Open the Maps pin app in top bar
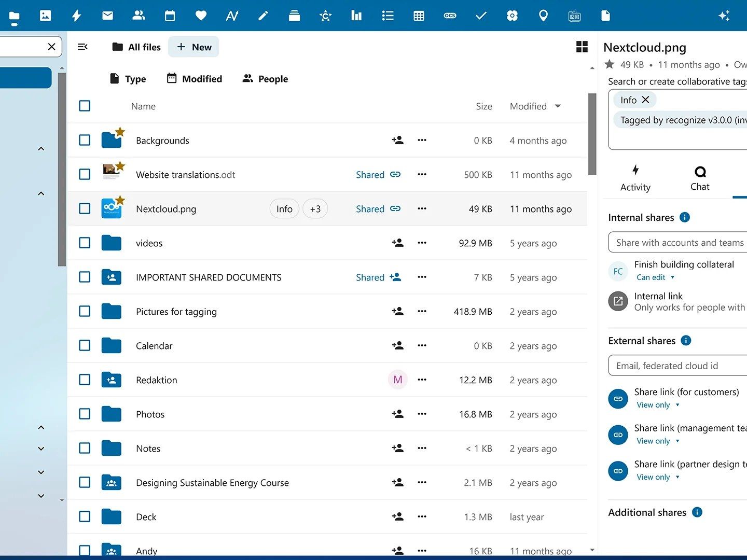The image size is (747, 560). 543,16
